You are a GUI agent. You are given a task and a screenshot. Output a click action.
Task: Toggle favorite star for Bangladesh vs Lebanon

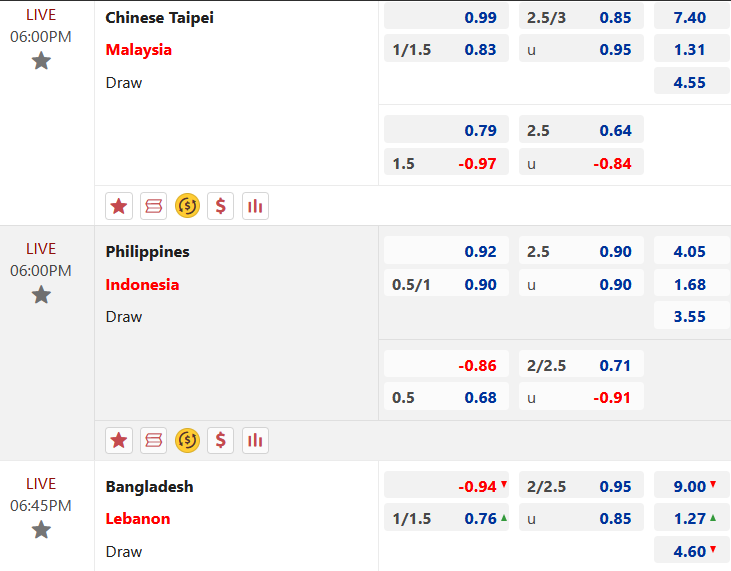(x=41, y=529)
